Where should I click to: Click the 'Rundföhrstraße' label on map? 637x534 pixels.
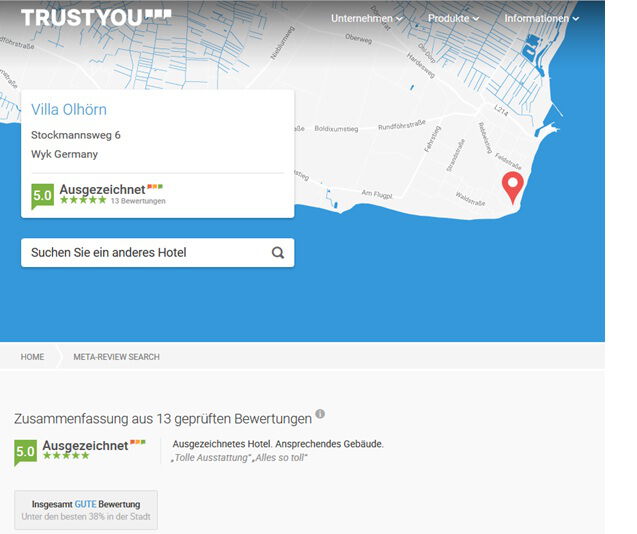tap(402, 125)
